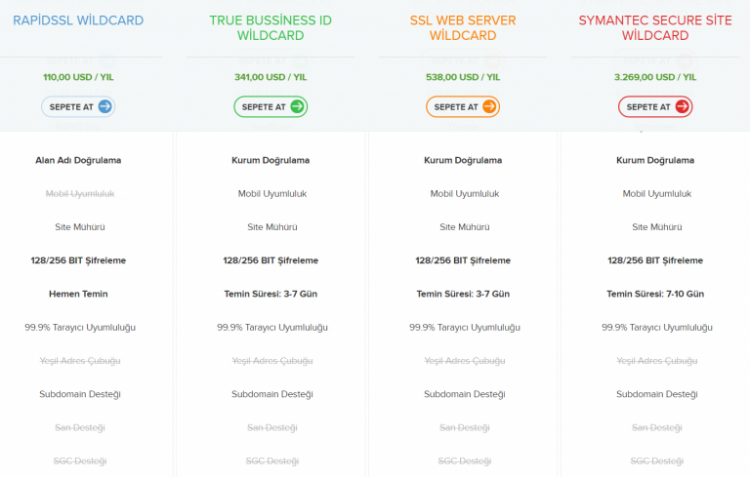Click the Alan Adı Doğrulama feature text

[x=78, y=160]
